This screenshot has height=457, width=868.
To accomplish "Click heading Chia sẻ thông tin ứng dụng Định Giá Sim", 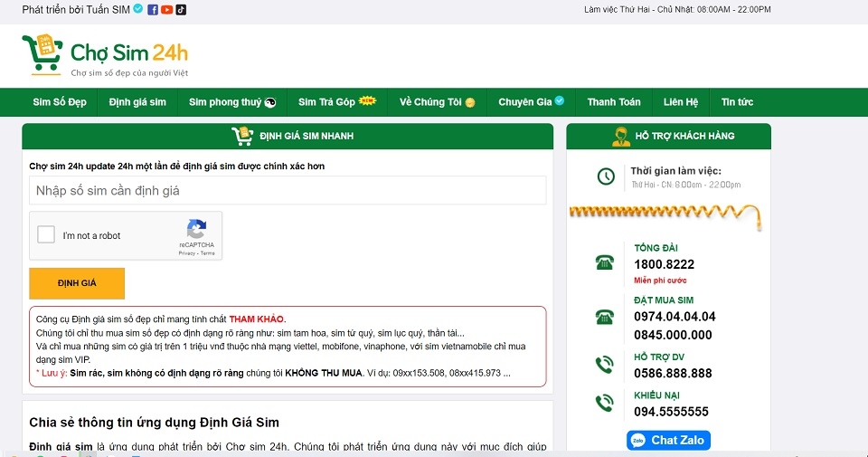I will (154, 423).
